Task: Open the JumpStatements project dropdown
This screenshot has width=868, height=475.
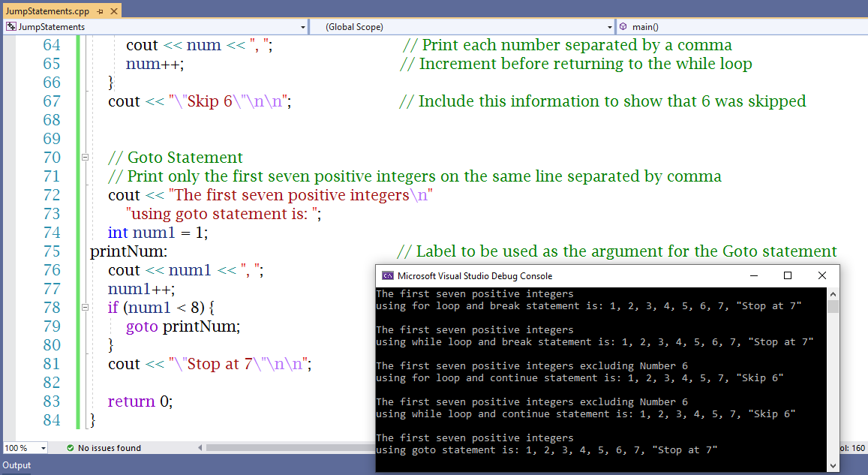Action: 303,27
